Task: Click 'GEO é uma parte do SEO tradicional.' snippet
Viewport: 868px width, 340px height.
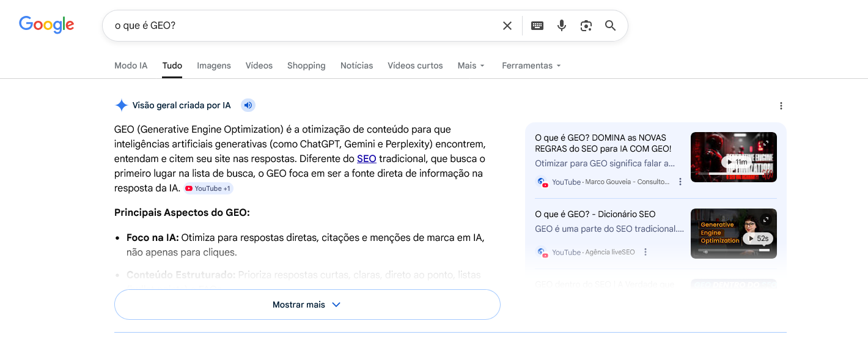Action: coord(609,229)
